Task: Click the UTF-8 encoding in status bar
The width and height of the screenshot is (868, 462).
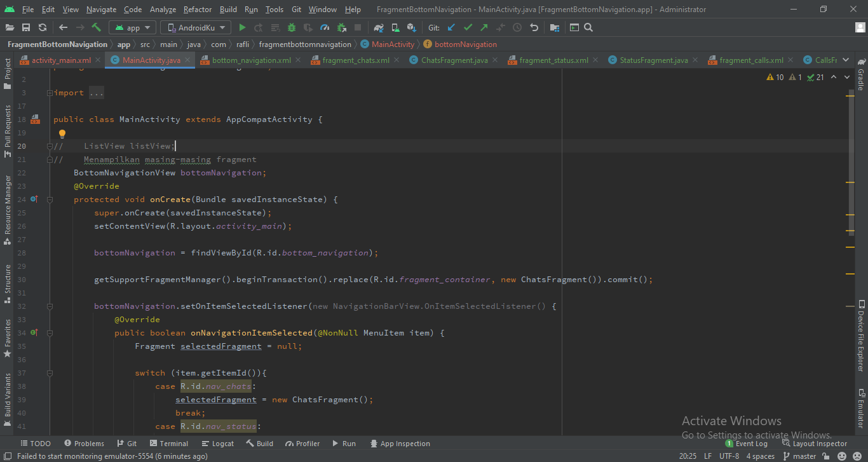Action: [729, 456]
